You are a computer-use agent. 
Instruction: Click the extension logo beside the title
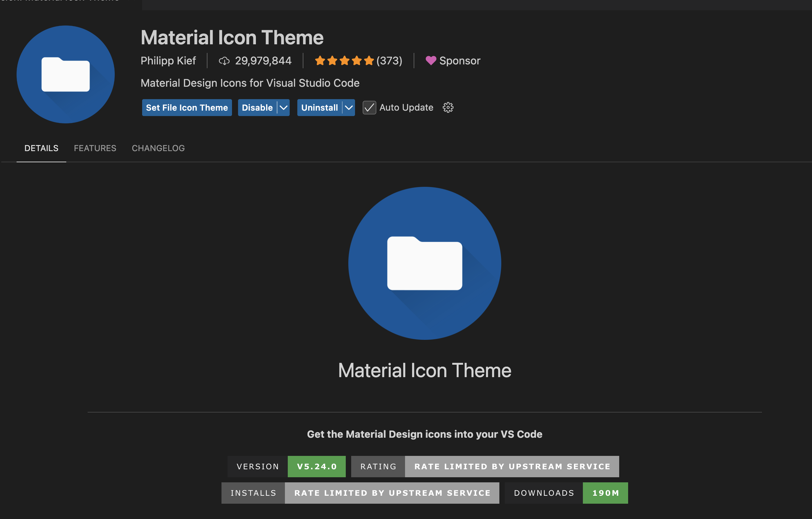pyautogui.click(x=66, y=74)
